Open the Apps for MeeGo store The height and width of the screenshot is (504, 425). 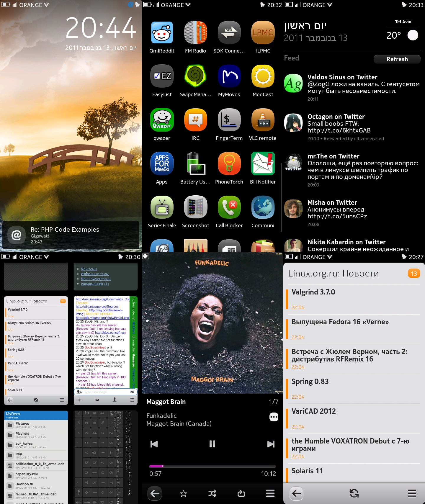[x=162, y=163]
